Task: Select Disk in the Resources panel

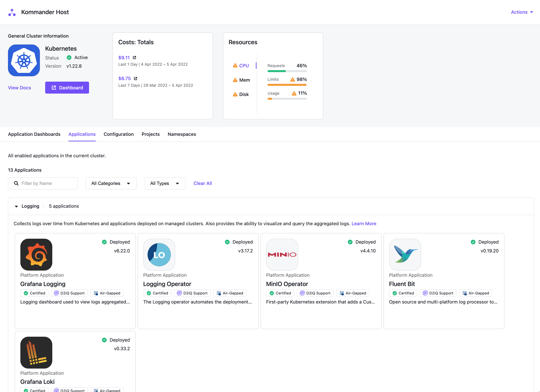Action: pos(244,94)
